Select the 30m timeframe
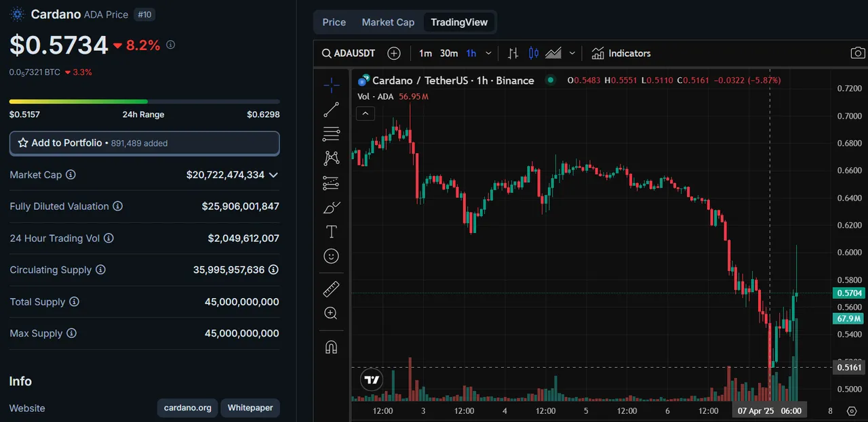 pyautogui.click(x=448, y=54)
